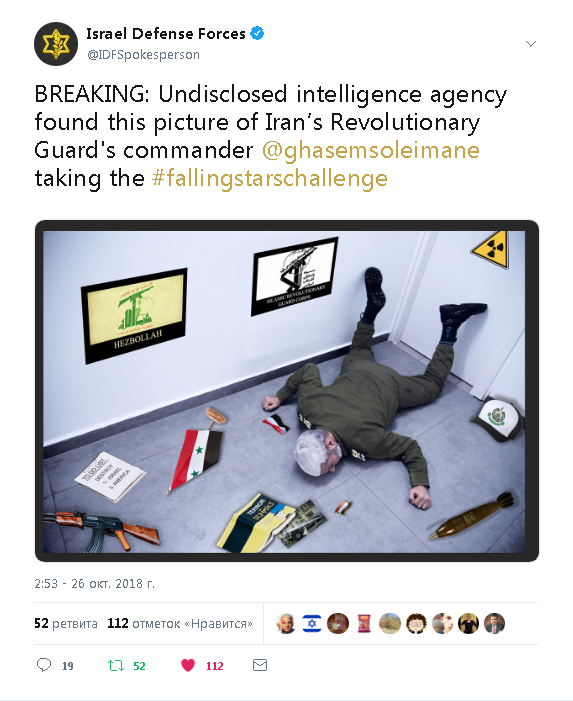This screenshot has height=701, width=573.
Task: Open the @IDFSpokesperson handle
Action: tap(143, 55)
